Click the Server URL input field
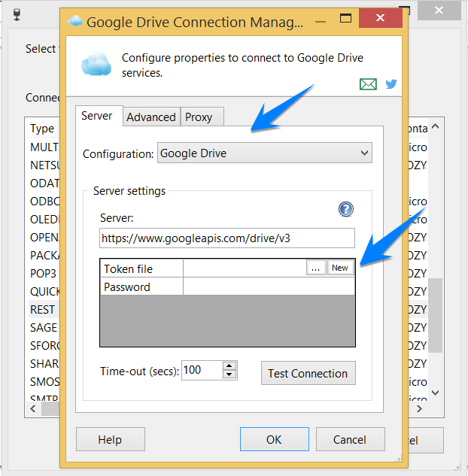Viewport: 468px width, 476px height. tap(227, 238)
